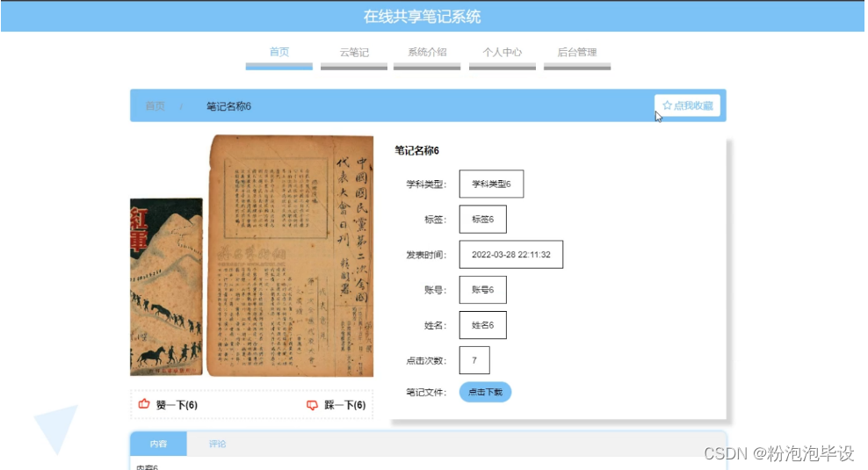Click the 笔记名称6 breadcrumb text
Image resolution: width=868 pixels, height=470 pixels.
228,105
